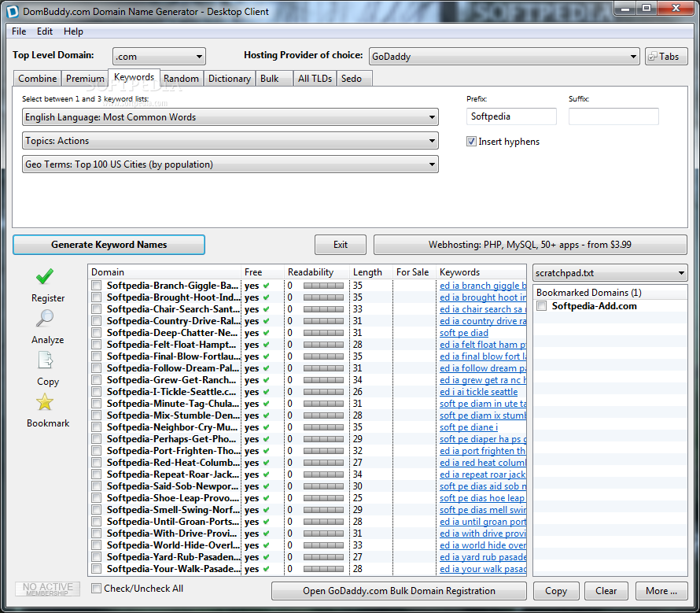Open the GoDaddy hosting provider dropdown

504,57
